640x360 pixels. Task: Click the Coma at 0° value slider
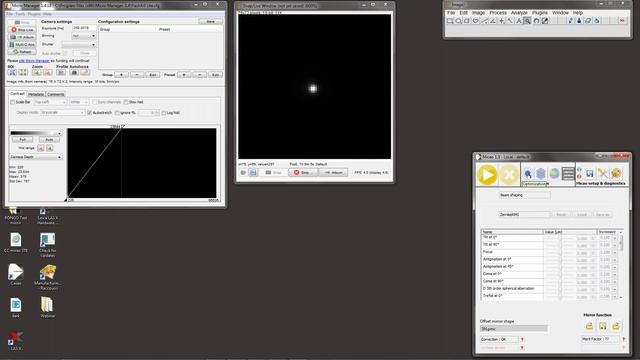560,274
